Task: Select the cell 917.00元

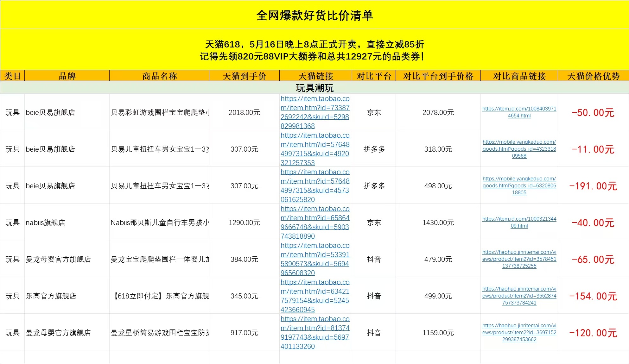Action: (x=244, y=333)
